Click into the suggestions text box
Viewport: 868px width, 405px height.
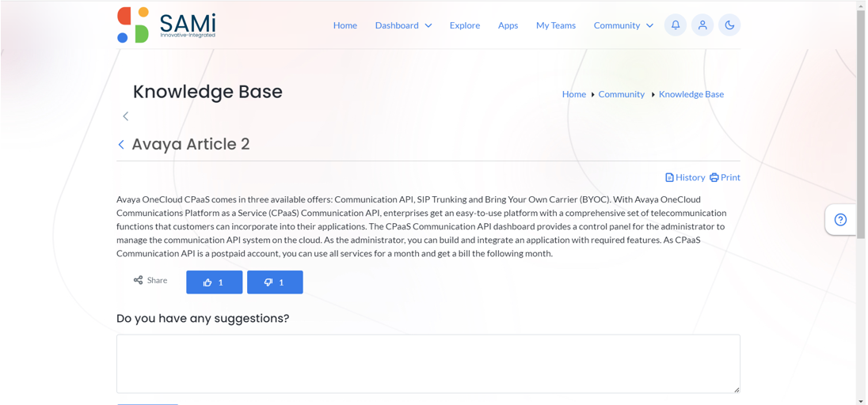point(428,364)
